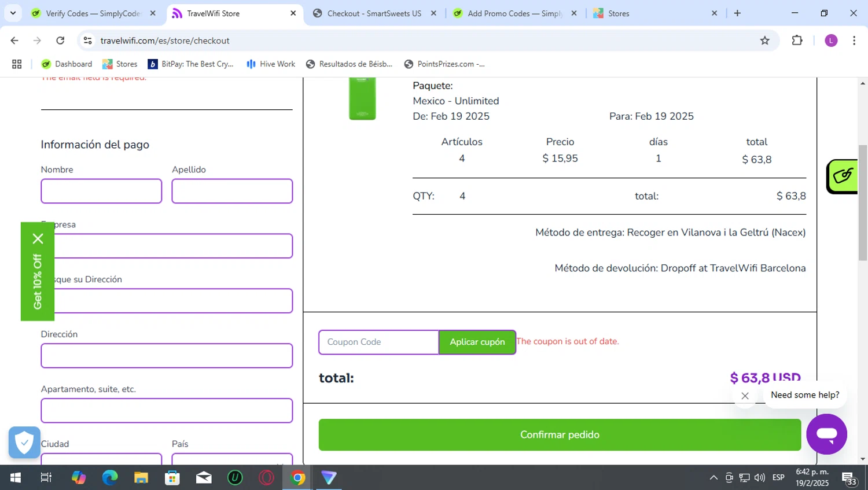Open Opera browser from taskbar
The height and width of the screenshot is (490, 868).
[x=266, y=477]
